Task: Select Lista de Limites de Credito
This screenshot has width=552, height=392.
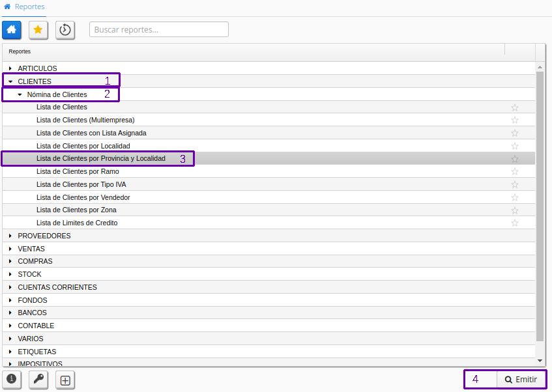Action: 269,223
